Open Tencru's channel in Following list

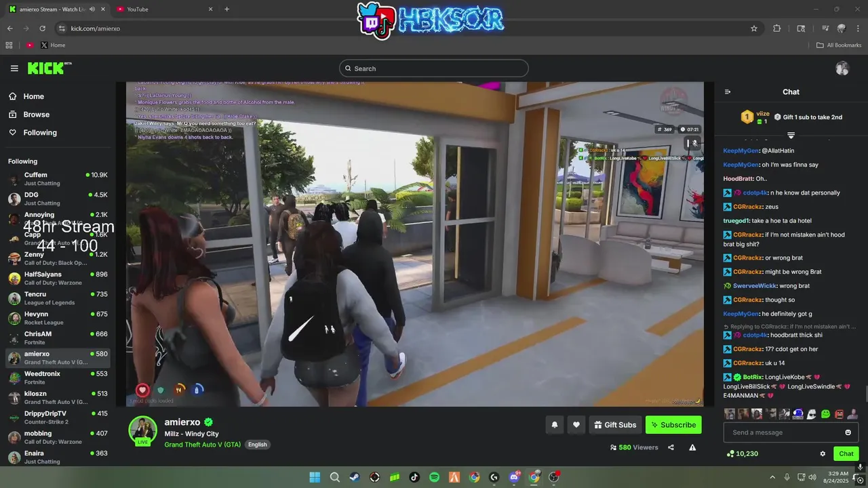[58, 298]
